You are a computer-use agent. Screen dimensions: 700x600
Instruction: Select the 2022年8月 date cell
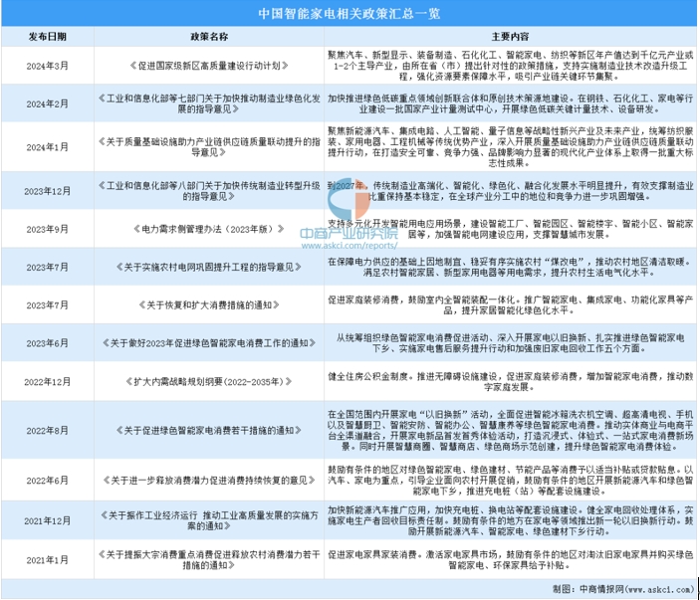(48, 431)
